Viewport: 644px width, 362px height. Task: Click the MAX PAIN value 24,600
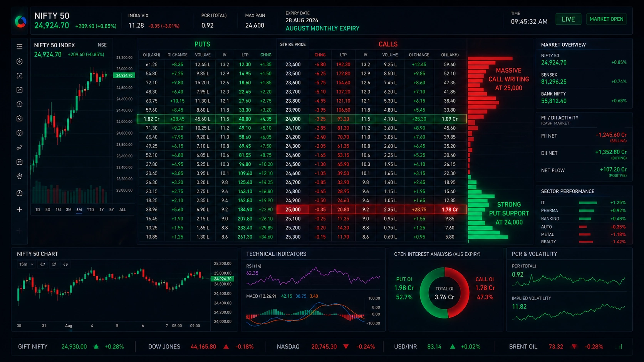[255, 25]
